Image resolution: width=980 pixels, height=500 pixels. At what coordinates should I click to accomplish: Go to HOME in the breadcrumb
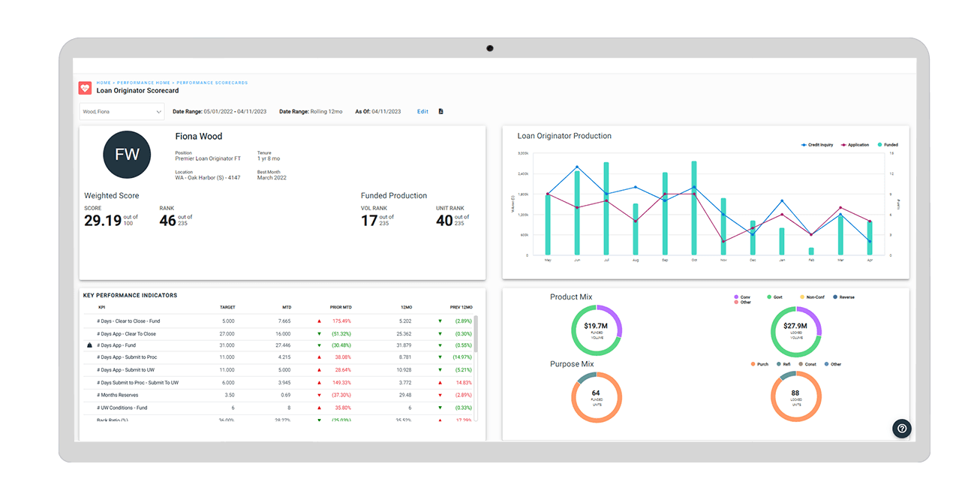(104, 83)
